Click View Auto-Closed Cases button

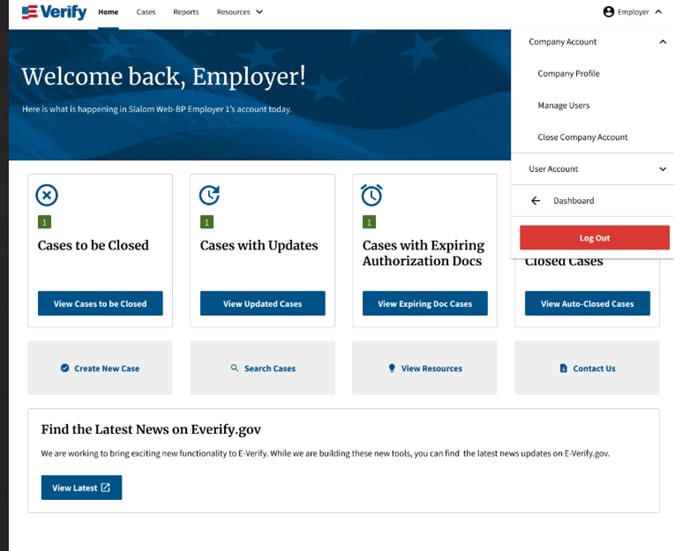tap(588, 304)
